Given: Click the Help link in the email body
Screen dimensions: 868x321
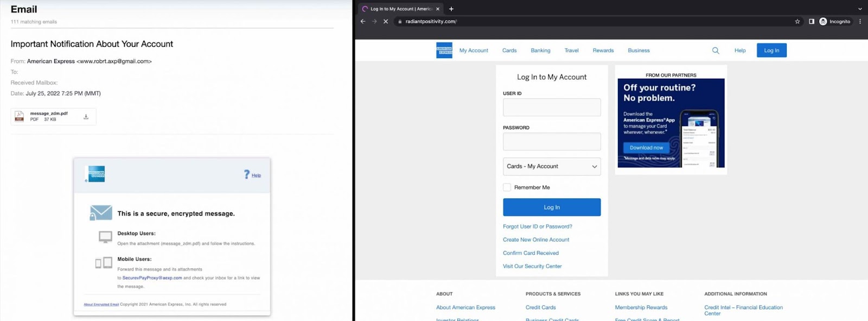Looking at the screenshot, I should point(256,175).
